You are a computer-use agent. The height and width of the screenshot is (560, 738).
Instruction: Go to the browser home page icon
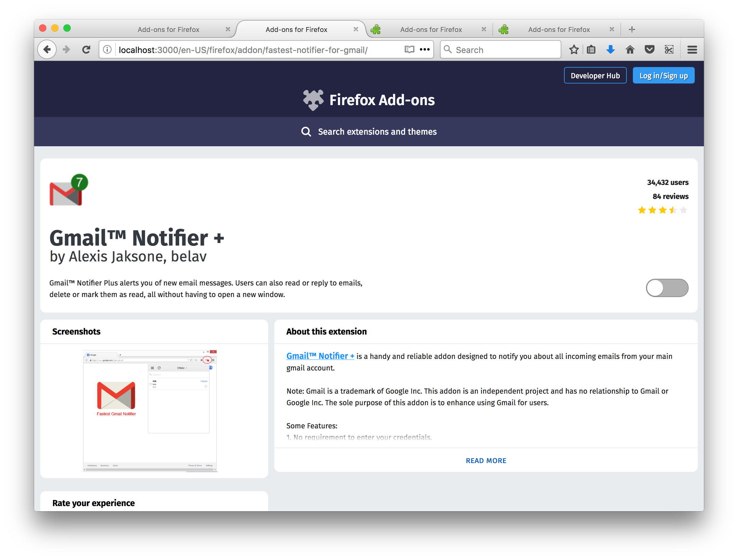630,50
